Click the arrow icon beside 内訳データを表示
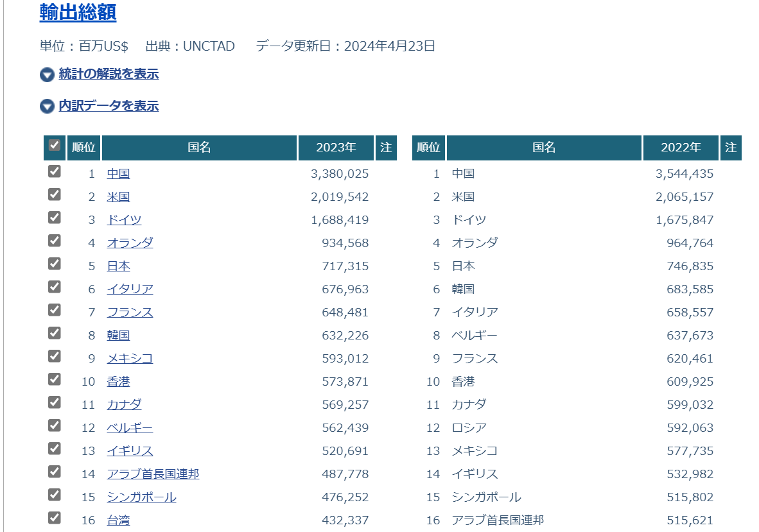The image size is (759, 532). coord(47,107)
